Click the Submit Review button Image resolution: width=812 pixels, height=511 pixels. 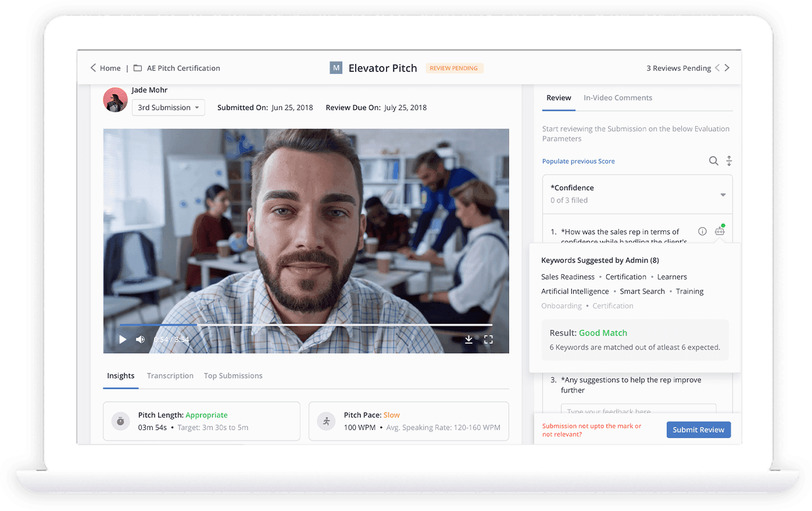[698, 430]
